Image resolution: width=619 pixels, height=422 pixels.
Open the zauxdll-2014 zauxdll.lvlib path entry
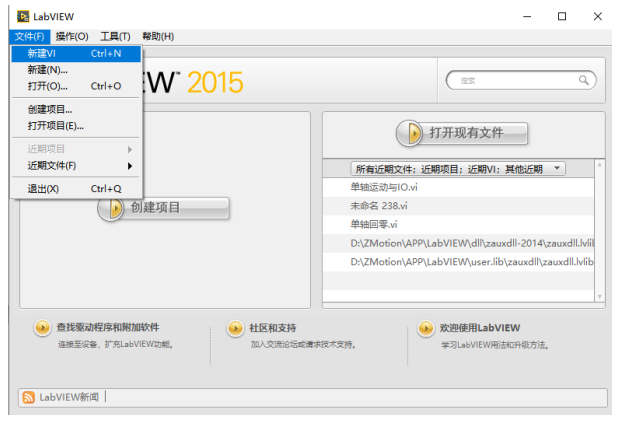[x=458, y=243]
